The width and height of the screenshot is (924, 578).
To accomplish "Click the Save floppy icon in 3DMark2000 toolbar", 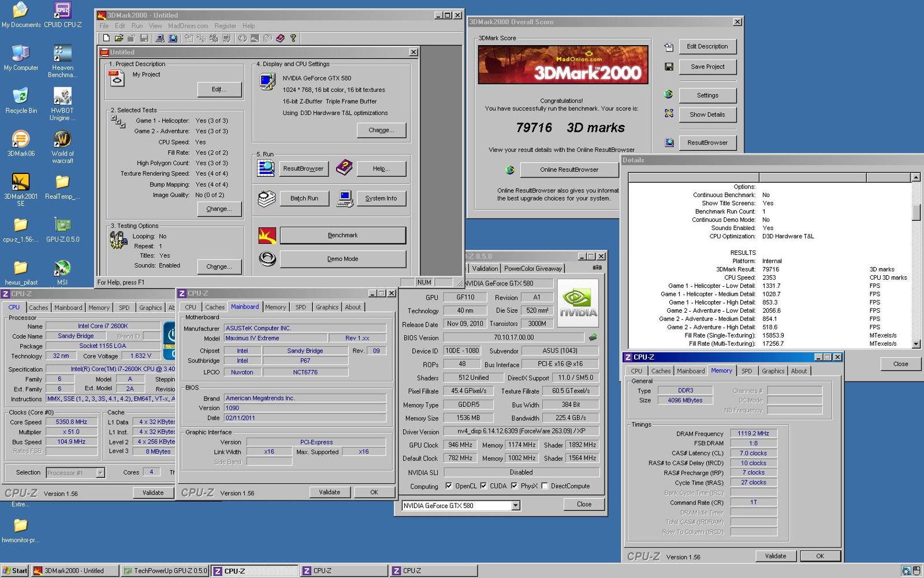I will point(144,38).
